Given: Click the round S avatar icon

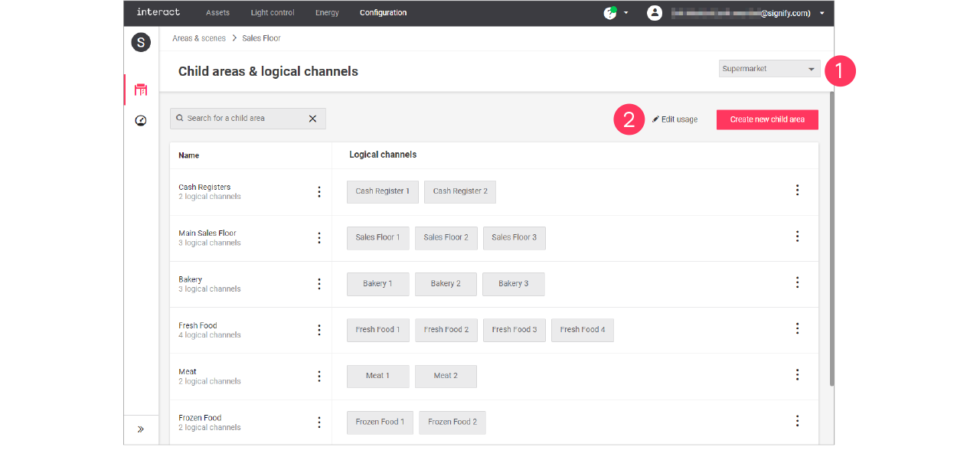Looking at the screenshot, I should [x=141, y=43].
